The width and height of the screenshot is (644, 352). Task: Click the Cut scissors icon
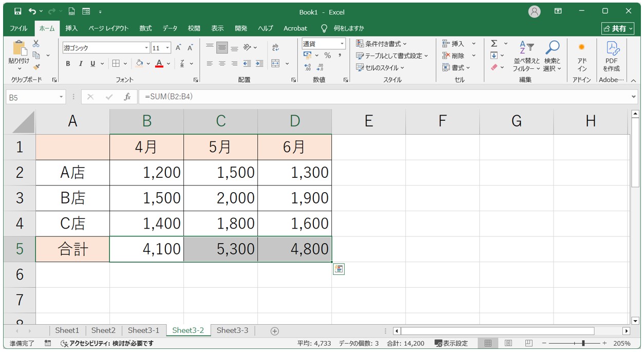[36, 44]
